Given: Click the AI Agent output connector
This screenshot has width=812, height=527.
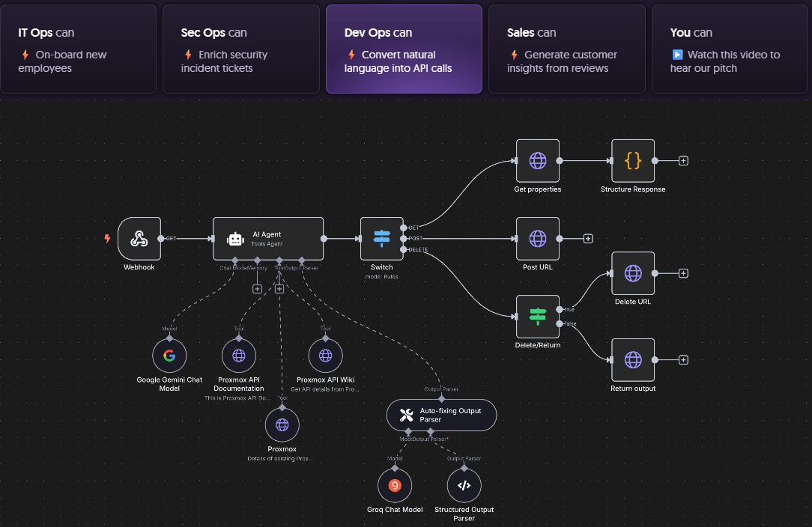Looking at the screenshot, I should point(324,239).
